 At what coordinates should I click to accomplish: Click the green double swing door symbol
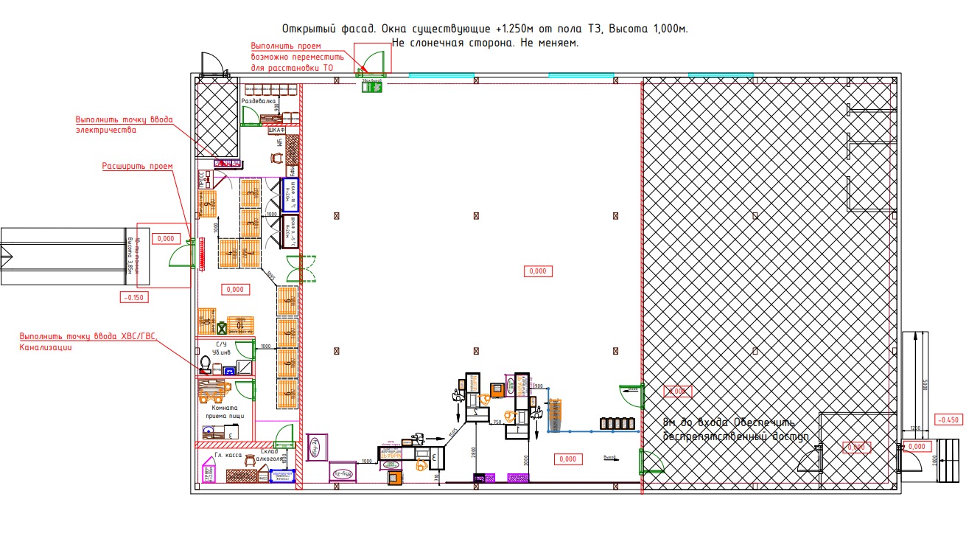[x=301, y=268]
